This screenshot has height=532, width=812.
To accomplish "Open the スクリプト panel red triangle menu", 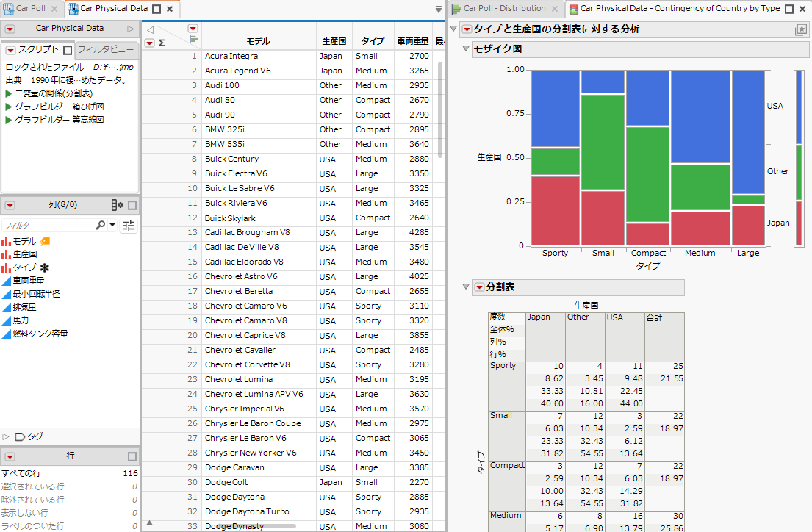I will click(x=10, y=50).
